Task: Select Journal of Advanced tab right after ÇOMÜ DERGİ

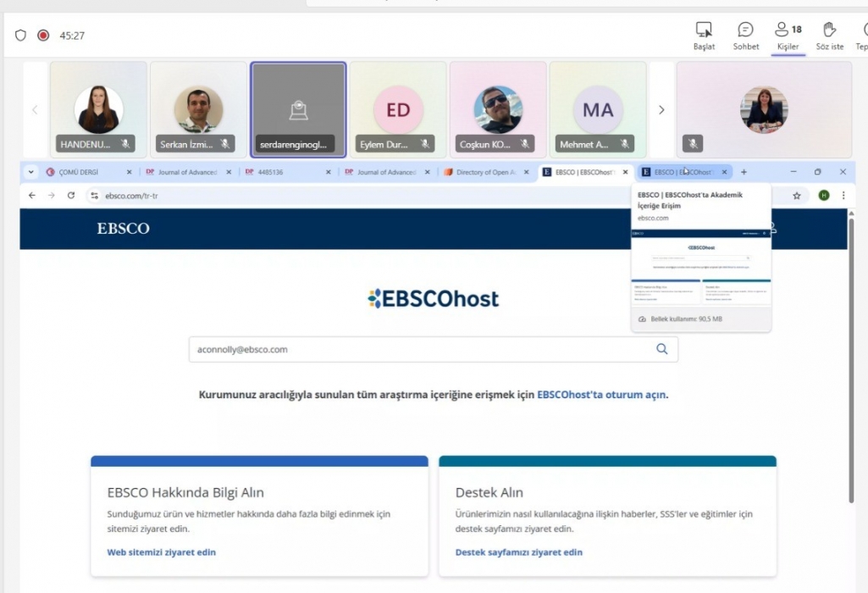Action: click(188, 172)
